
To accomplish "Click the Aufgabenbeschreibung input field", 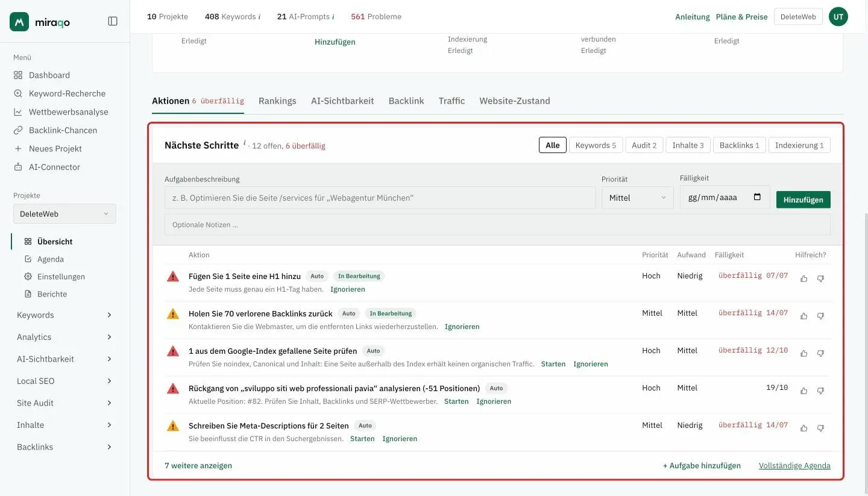I will [380, 198].
